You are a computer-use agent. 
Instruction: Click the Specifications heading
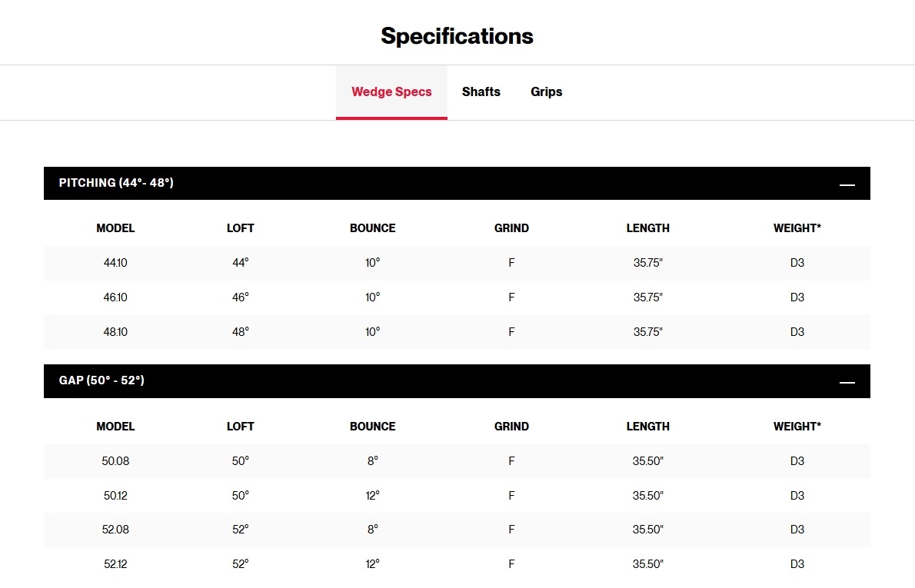tap(457, 36)
